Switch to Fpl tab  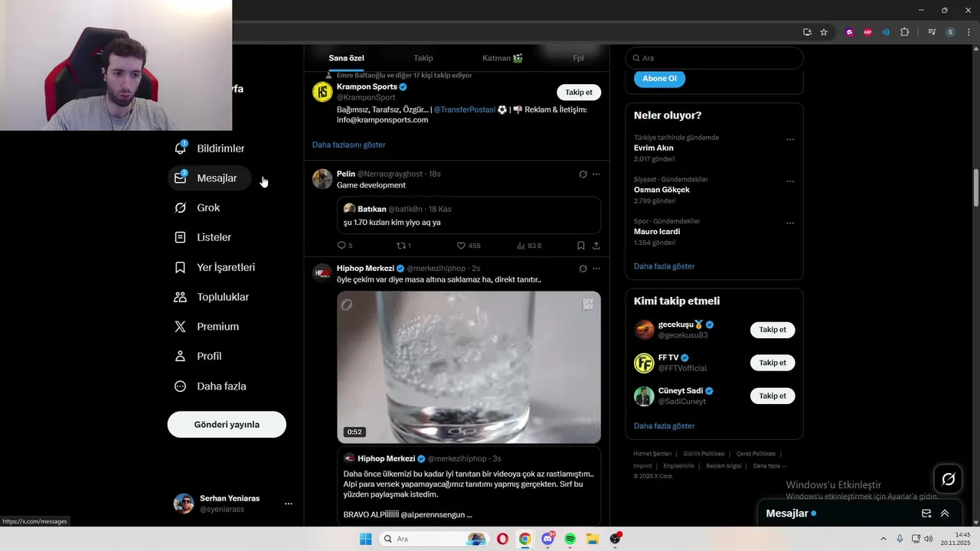click(578, 58)
